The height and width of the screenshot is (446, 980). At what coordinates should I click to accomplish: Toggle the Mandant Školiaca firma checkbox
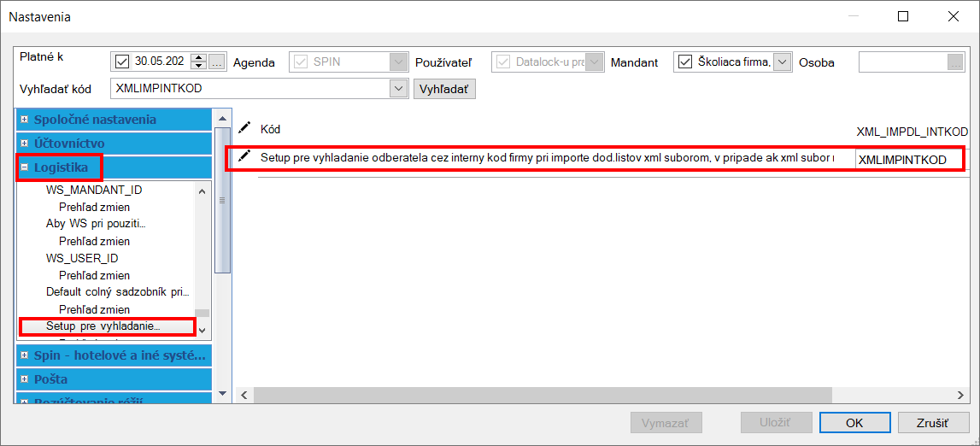[685, 62]
